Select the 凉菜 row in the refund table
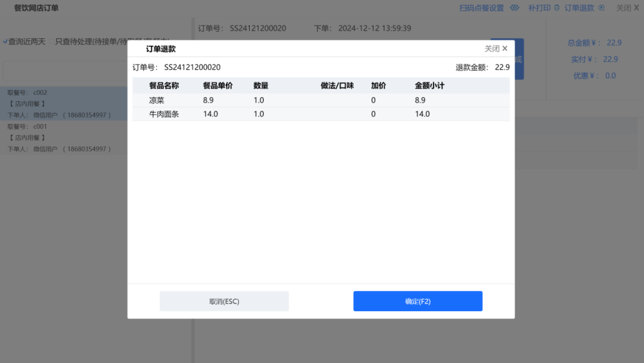Image resolution: width=644 pixels, height=363 pixels. coord(321,100)
